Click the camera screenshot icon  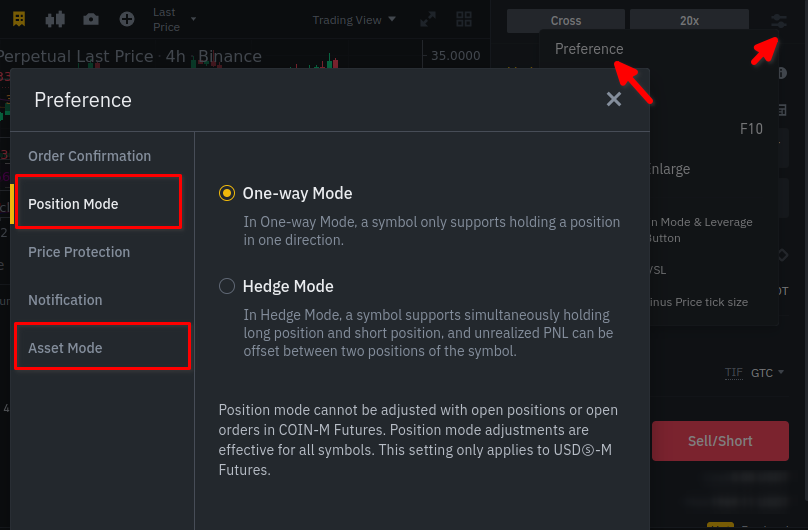coord(91,19)
